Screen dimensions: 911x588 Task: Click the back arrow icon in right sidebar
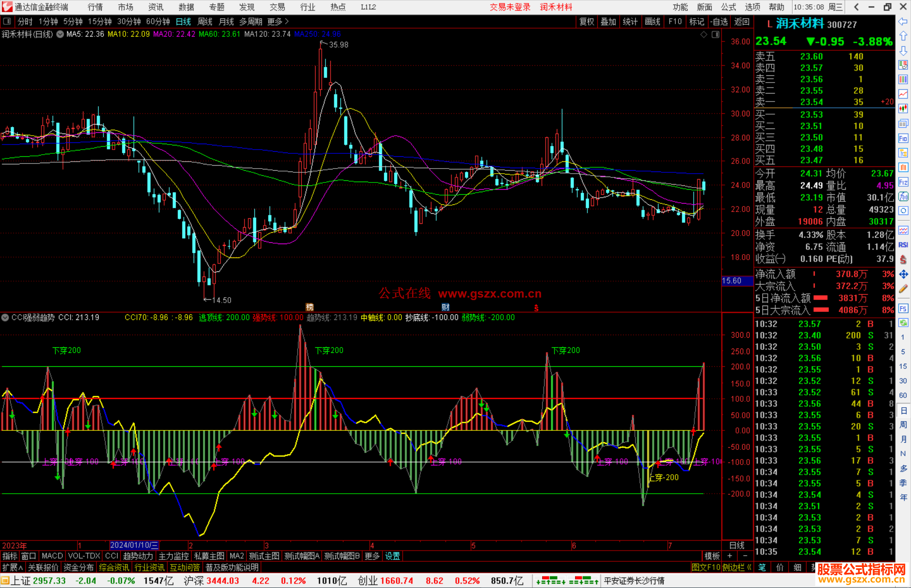[903, 21]
